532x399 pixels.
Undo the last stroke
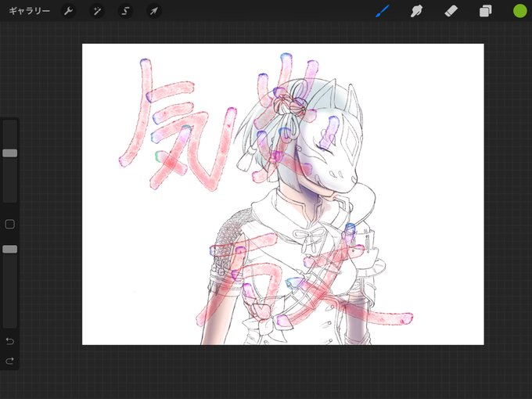pos(10,341)
